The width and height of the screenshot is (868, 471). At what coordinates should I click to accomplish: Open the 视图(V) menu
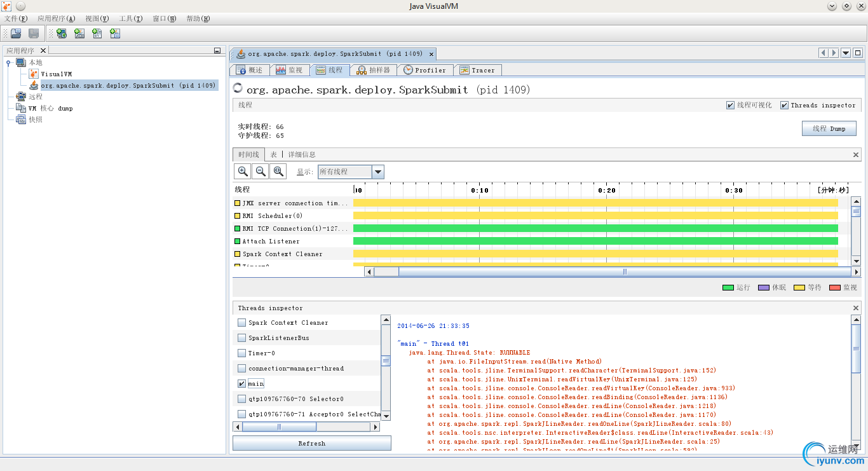[97, 18]
